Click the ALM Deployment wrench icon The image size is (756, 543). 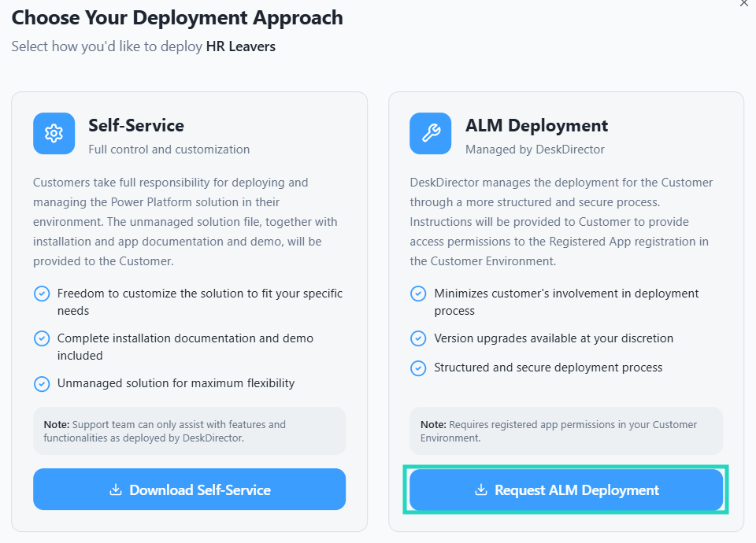click(431, 134)
